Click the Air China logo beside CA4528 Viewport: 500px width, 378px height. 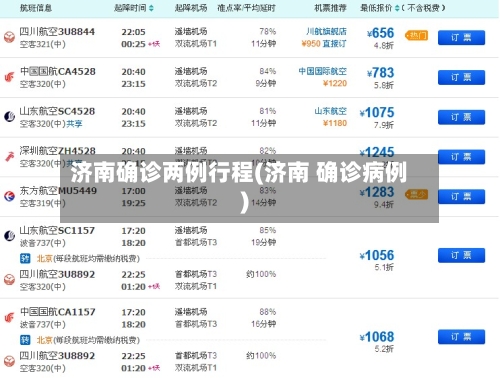(9, 77)
